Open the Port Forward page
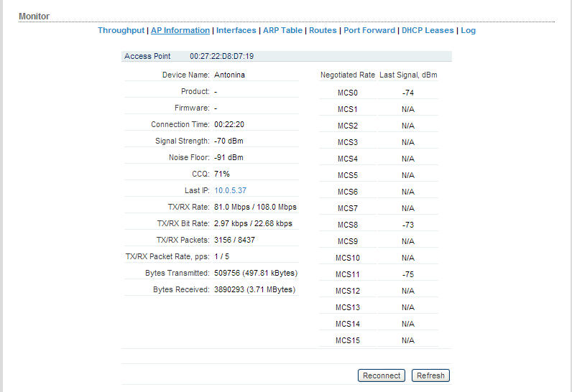572x392 pixels. pos(369,30)
